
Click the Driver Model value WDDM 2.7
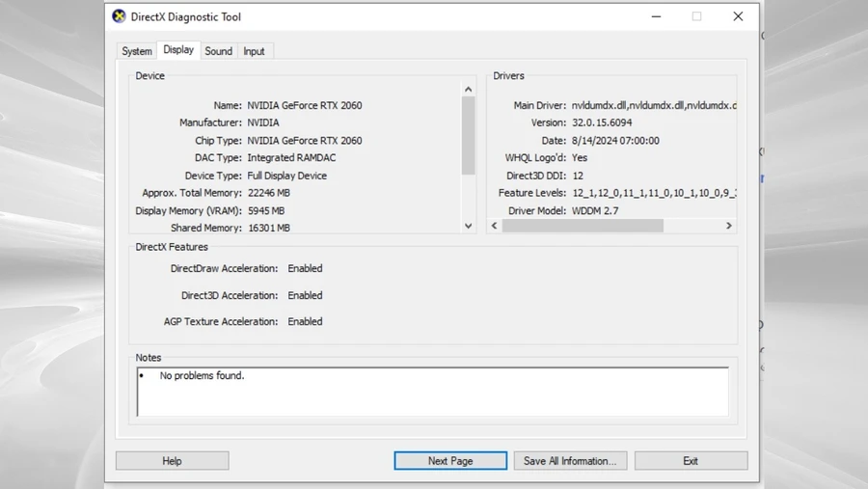point(595,210)
